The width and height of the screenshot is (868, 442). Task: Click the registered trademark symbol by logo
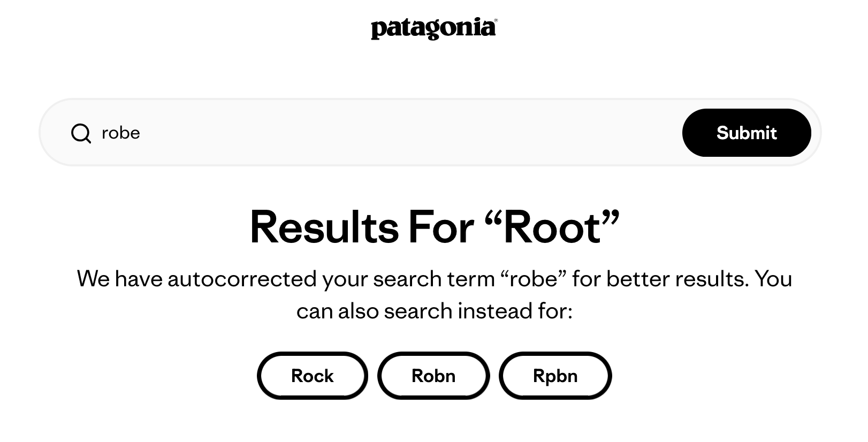pyautogui.click(x=496, y=20)
